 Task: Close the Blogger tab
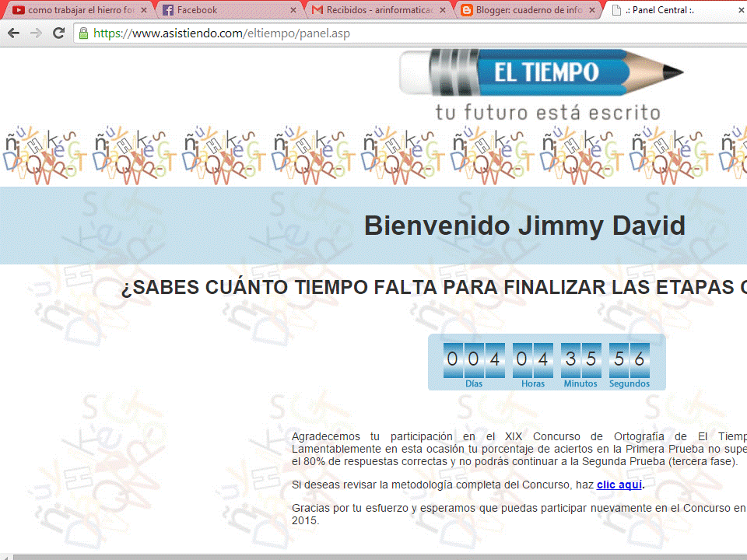tap(592, 10)
